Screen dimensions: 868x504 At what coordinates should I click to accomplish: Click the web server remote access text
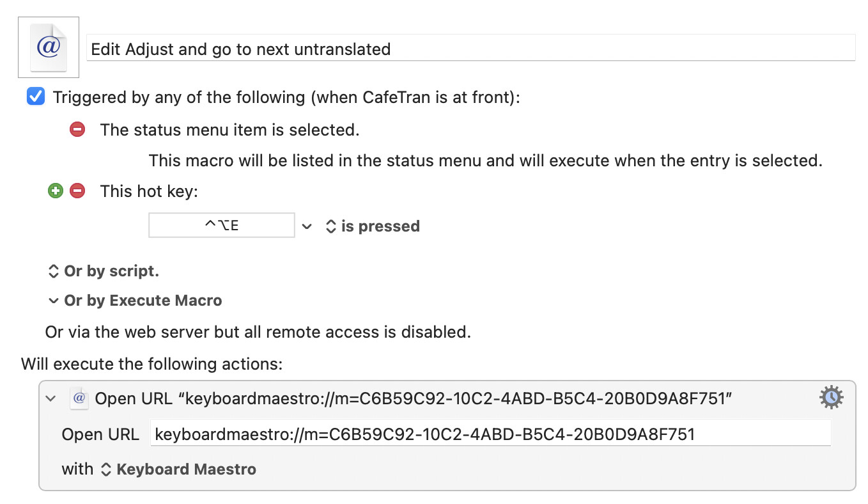[x=258, y=332]
